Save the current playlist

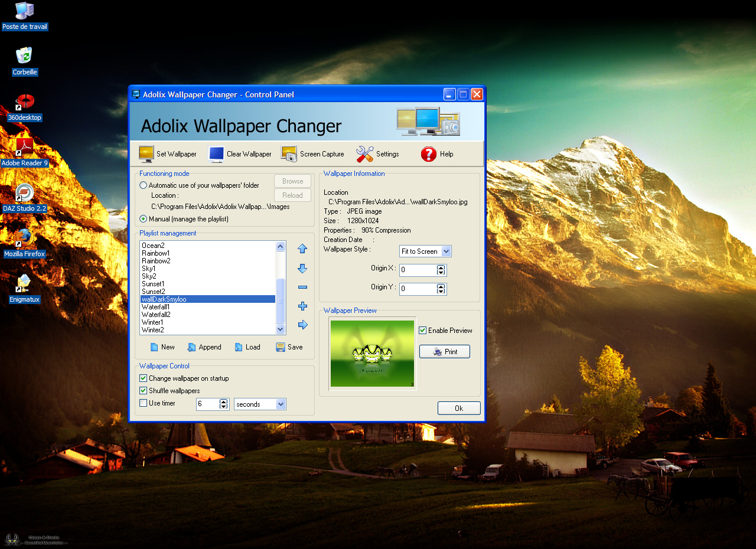[x=289, y=347]
